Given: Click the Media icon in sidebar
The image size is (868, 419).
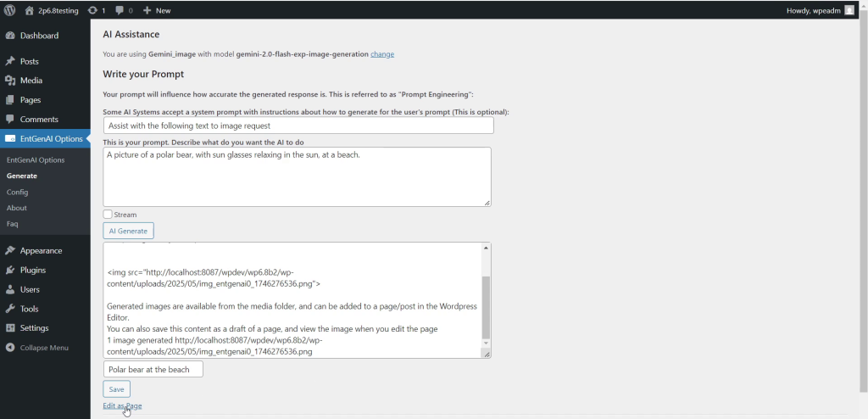Looking at the screenshot, I should 10,81.
